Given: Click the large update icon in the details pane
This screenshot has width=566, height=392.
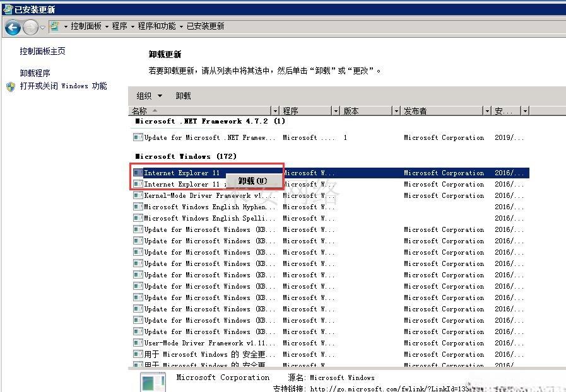Looking at the screenshot, I should click(153, 383).
